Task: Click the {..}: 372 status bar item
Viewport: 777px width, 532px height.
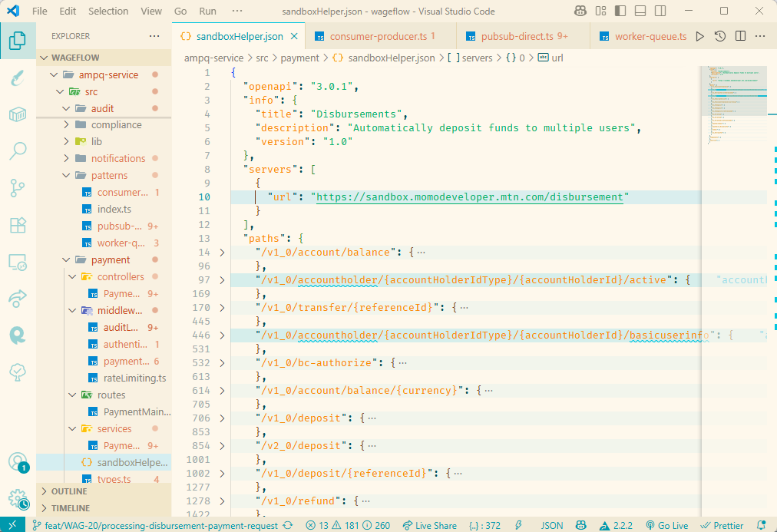Action: tap(484, 526)
